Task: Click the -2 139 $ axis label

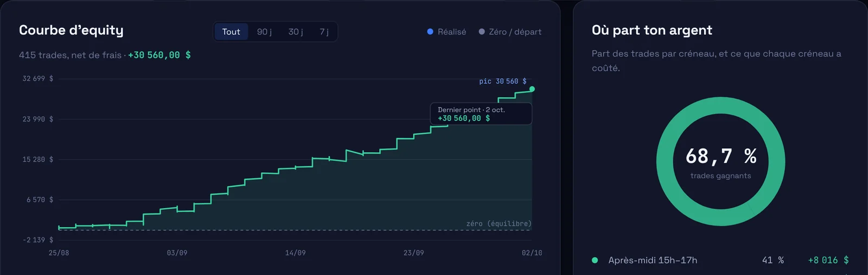Action: coord(38,240)
